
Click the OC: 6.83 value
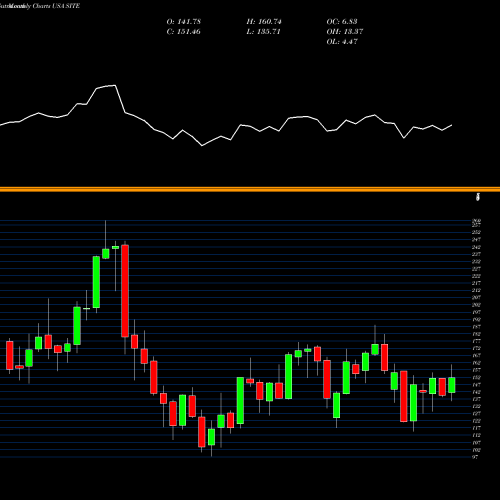342,22
